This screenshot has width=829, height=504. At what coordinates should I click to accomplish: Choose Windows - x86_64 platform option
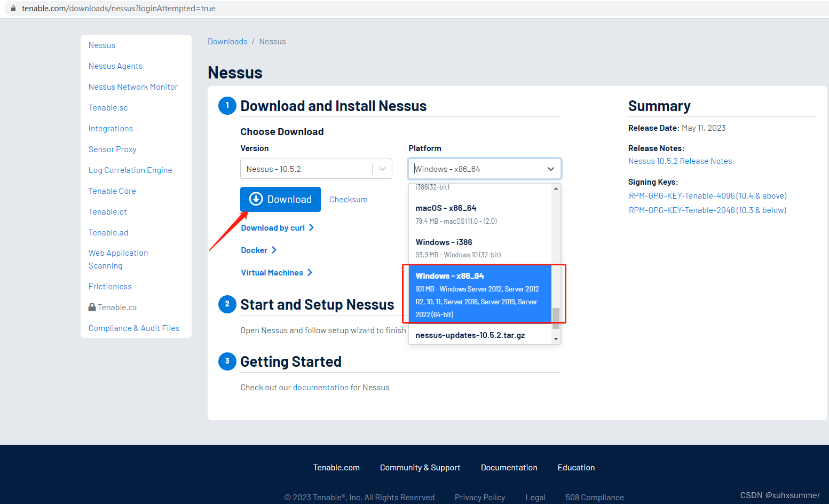coord(480,295)
